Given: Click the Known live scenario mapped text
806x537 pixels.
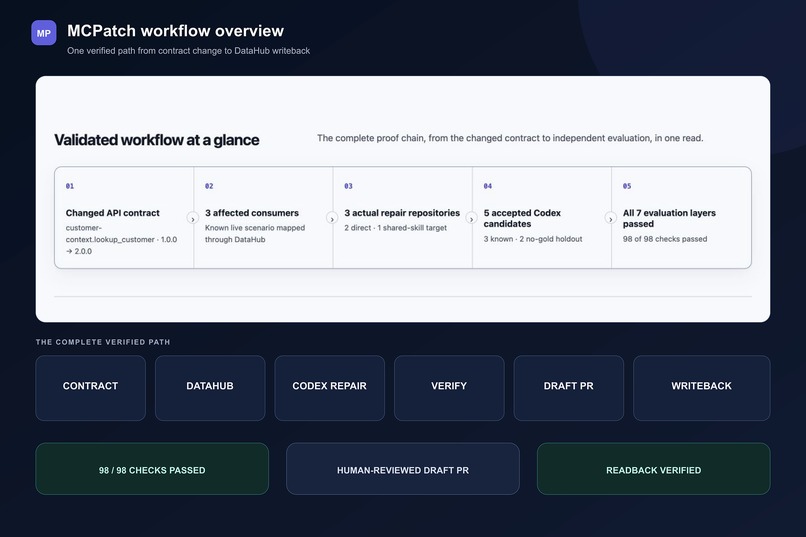Looking at the screenshot, I should [255, 234].
